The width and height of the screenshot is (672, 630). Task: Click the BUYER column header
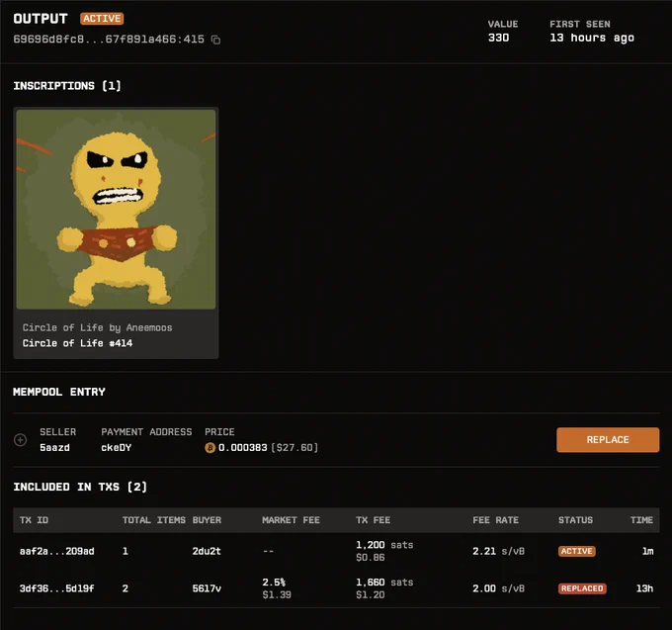click(x=207, y=520)
